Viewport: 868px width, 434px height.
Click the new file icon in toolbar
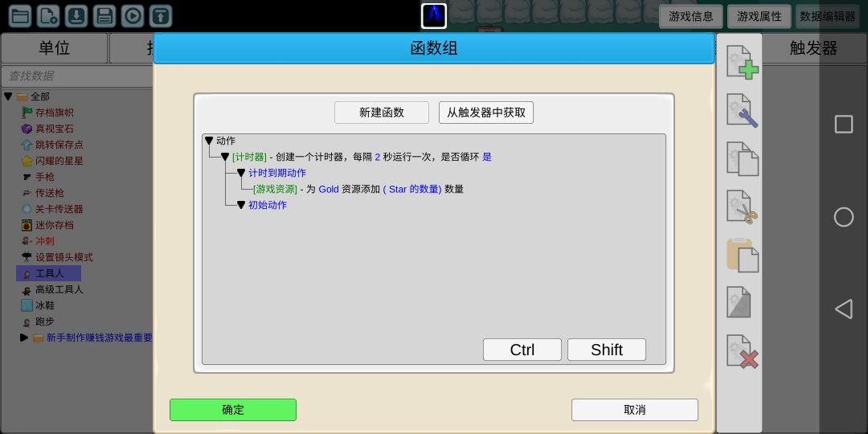48,16
